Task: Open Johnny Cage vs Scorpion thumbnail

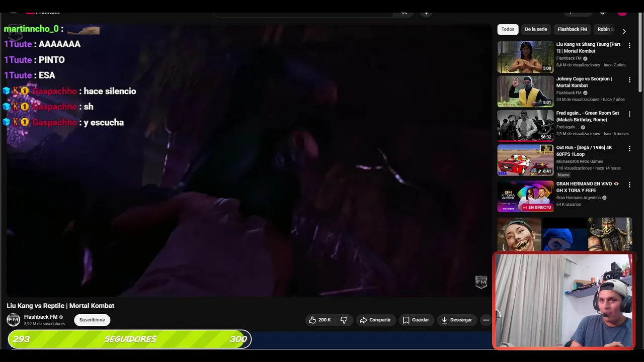Action: 525,92
